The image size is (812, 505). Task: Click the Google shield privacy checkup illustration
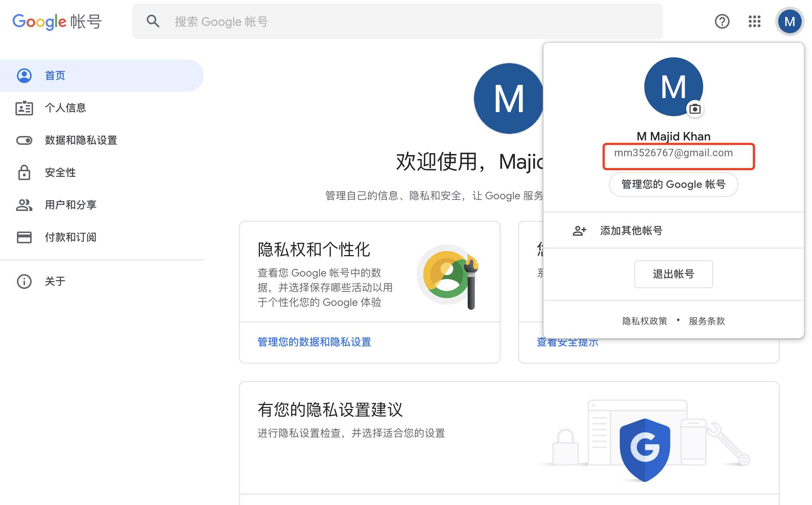point(645,450)
